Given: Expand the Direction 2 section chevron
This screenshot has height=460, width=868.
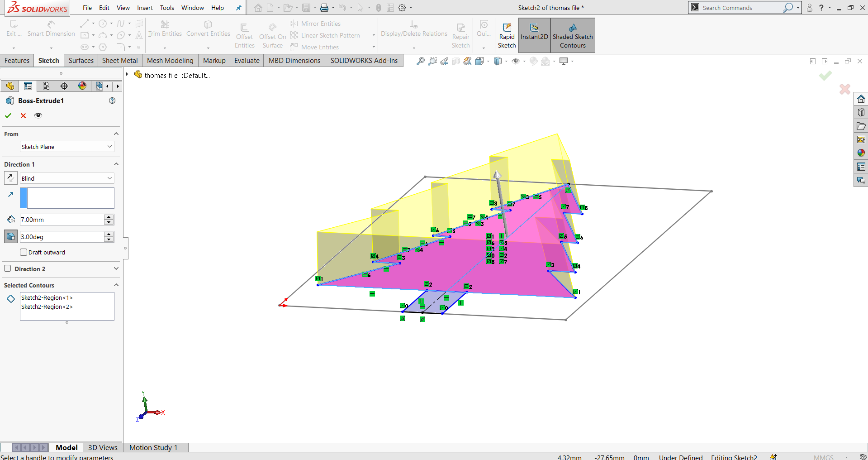Looking at the screenshot, I should tap(116, 268).
